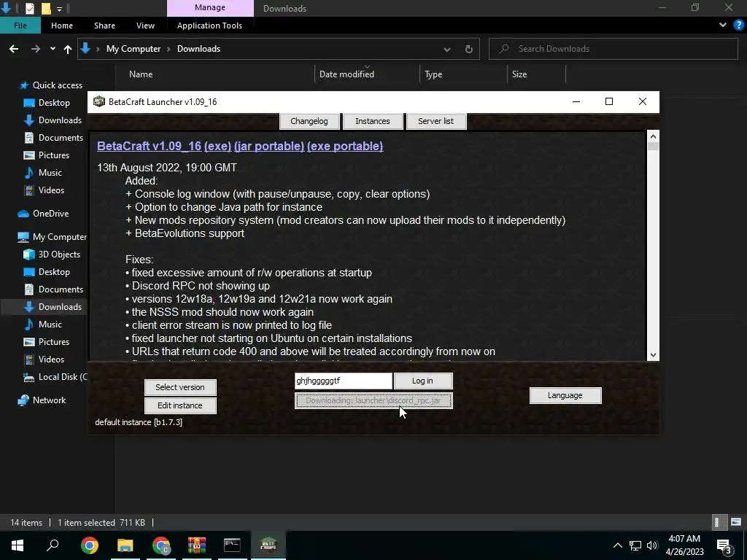Open Music under Quick access
Screen dimensions: 747x560
50,172
